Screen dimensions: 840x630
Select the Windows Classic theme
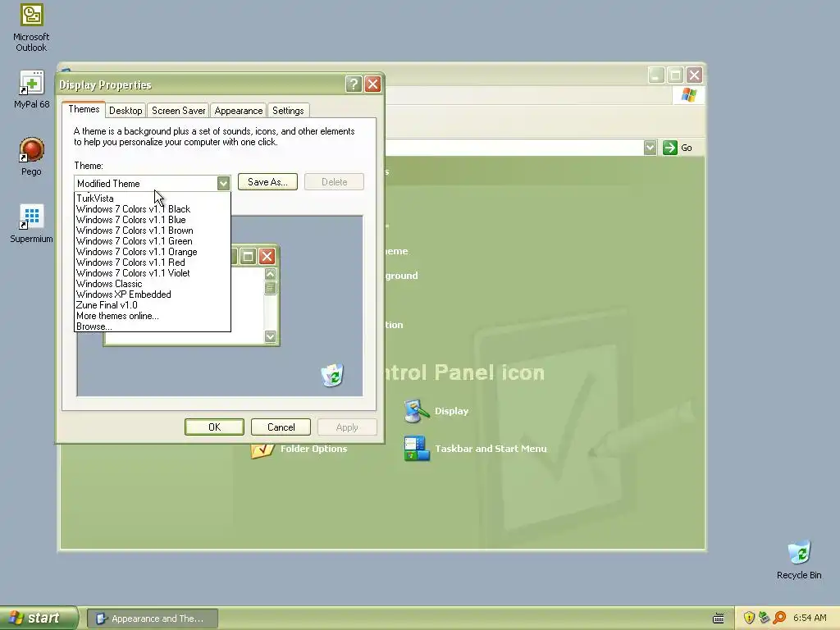click(x=152, y=284)
